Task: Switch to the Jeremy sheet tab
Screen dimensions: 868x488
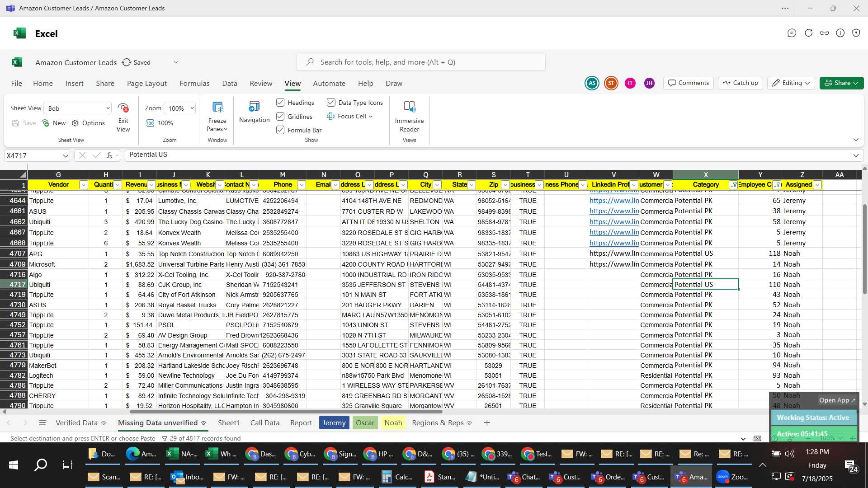Action: [x=334, y=423]
